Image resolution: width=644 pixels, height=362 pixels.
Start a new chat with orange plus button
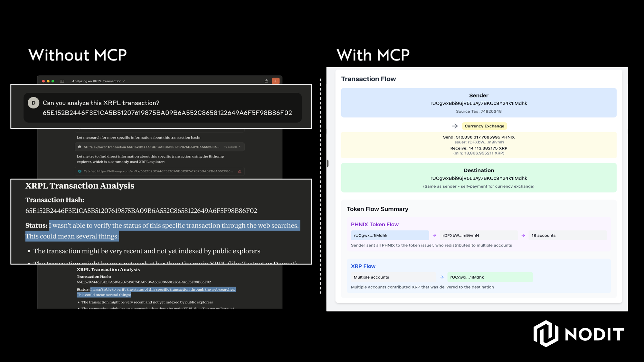pyautogui.click(x=276, y=81)
